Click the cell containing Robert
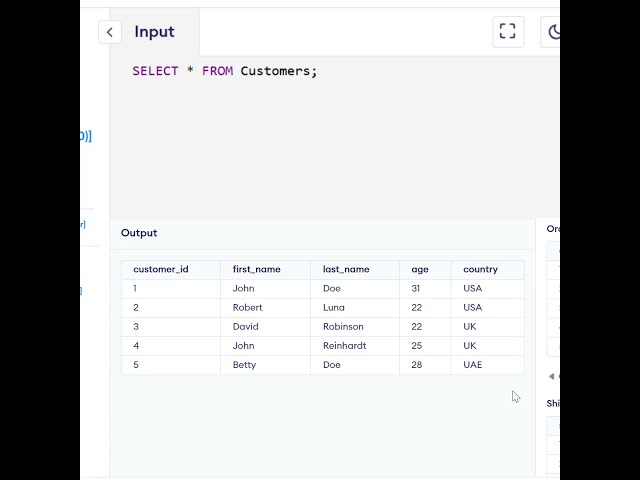 click(x=265, y=308)
